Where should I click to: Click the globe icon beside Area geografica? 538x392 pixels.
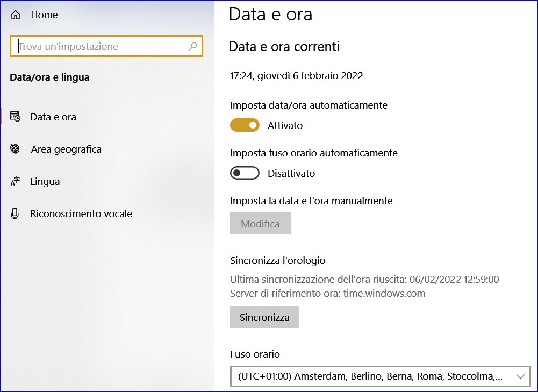(15, 149)
